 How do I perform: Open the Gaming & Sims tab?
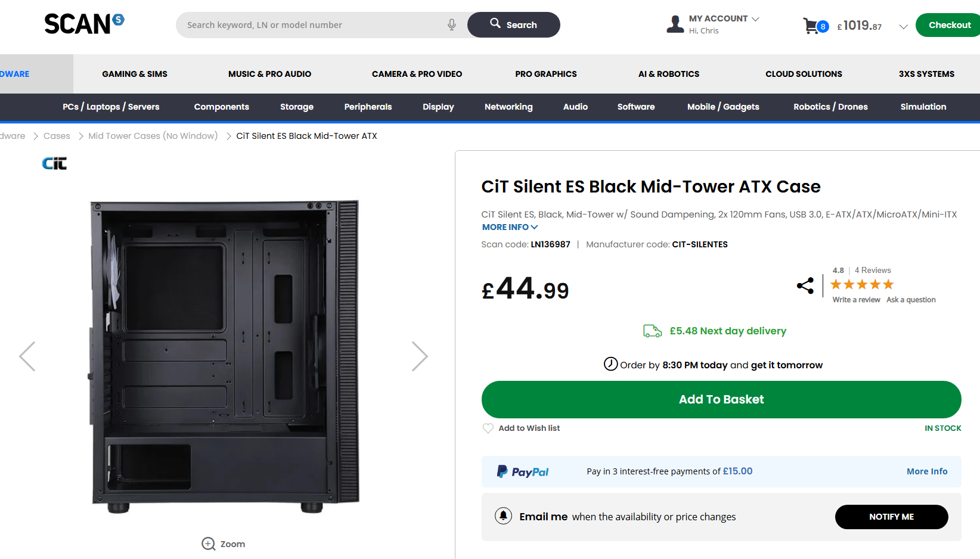135,74
